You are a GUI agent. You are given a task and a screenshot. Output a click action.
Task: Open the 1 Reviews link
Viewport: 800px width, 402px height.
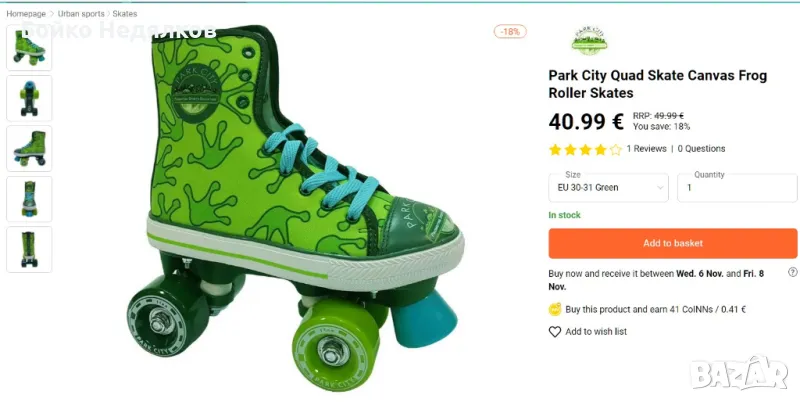pos(646,149)
